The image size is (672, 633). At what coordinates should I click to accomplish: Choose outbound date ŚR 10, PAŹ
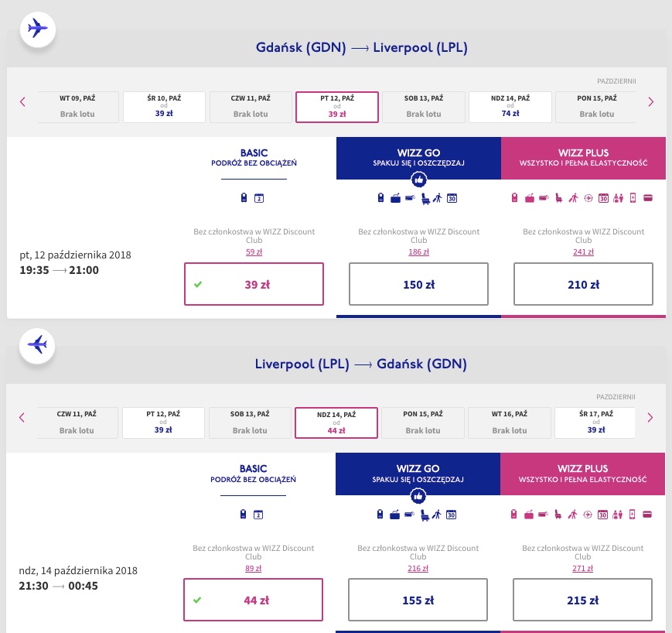point(164,107)
